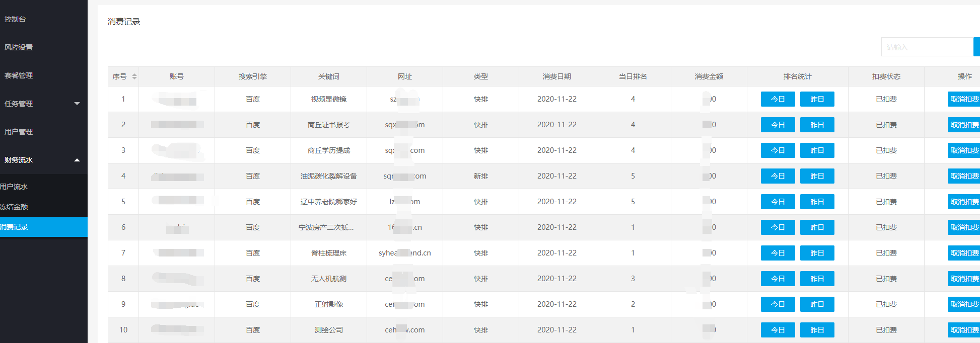This screenshot has width=980, height=343.
Task: Cancel deduction for 测绘公司 row
Action: click(964, 330)
